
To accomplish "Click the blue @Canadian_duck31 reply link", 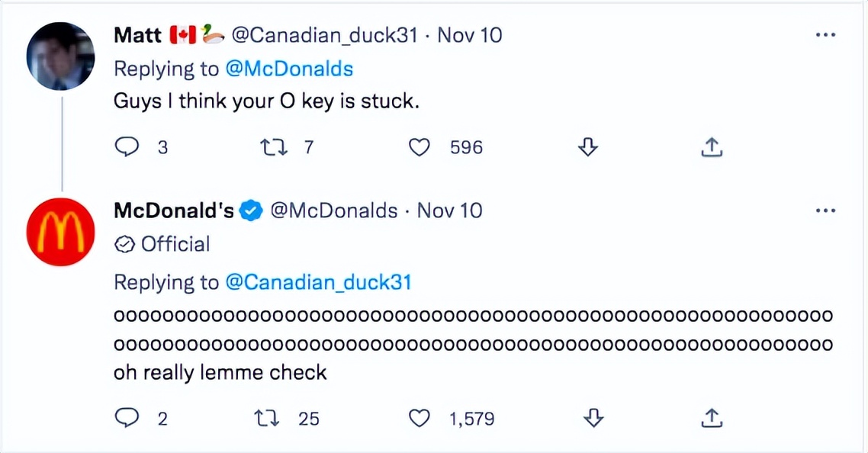I will tap(318, 282).
